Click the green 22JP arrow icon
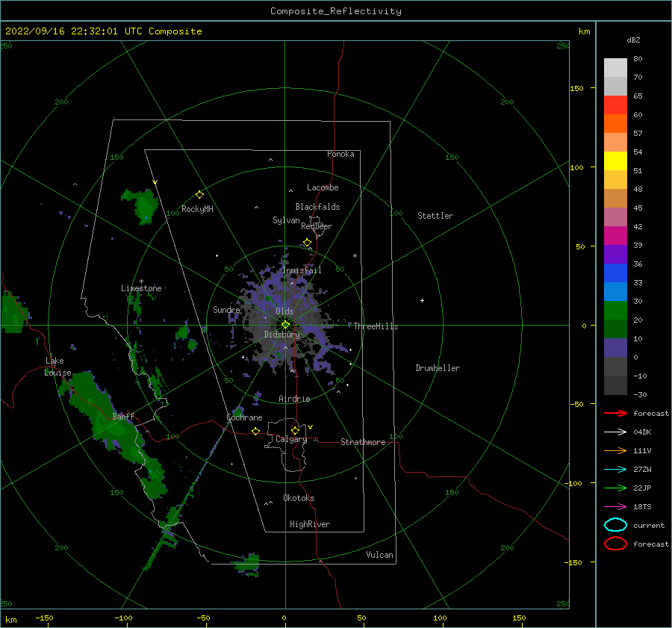The width and height of the screenshot is (672, 628). point(615,488)
